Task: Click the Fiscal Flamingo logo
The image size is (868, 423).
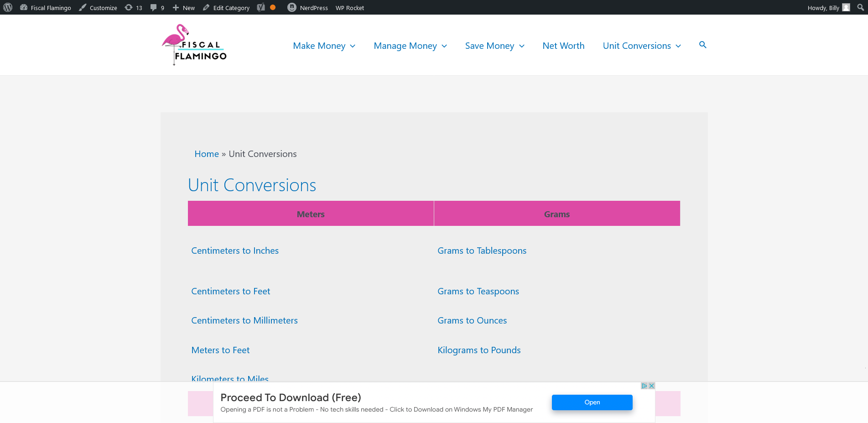Action: [x=194, y=45]
